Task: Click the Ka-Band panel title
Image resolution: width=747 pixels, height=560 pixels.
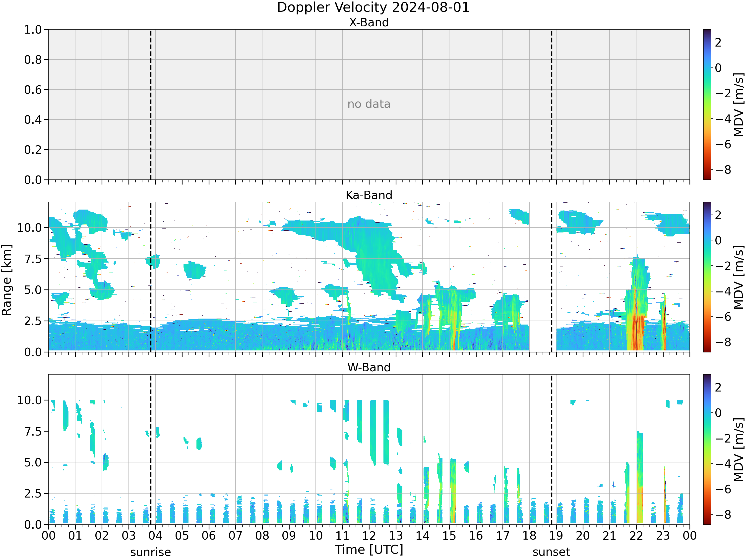Action: [x=369, y=195]
